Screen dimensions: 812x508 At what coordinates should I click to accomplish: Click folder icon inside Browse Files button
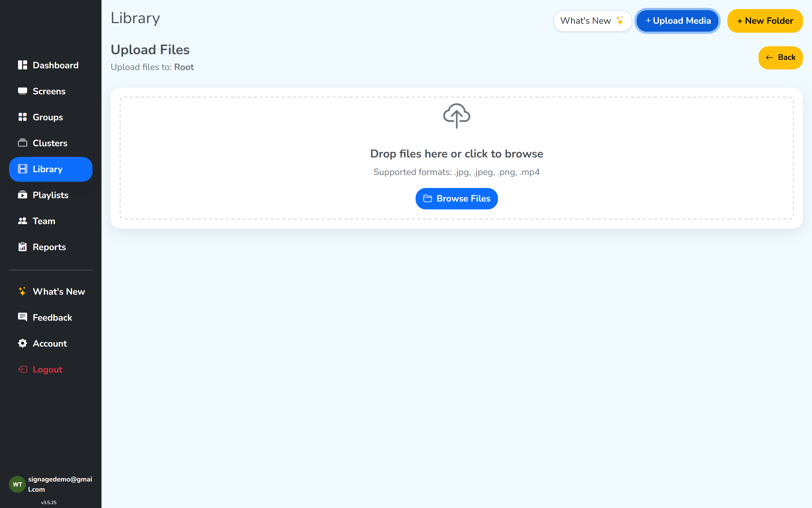click(427, 199)
